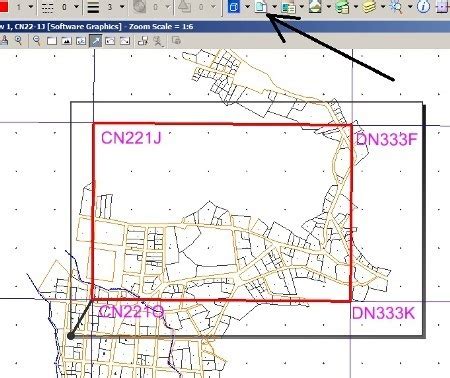
Task: Click the landscape picture icon in primary toolbar
Action: point(315,6)
